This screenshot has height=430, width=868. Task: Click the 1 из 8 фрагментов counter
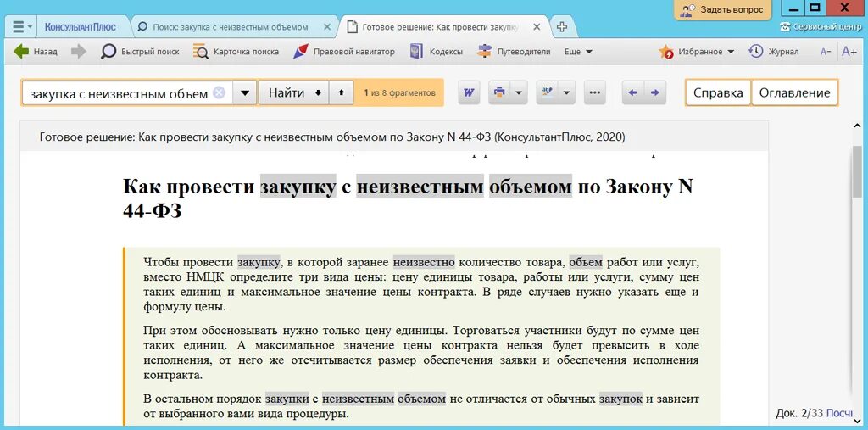click(399, 93)
